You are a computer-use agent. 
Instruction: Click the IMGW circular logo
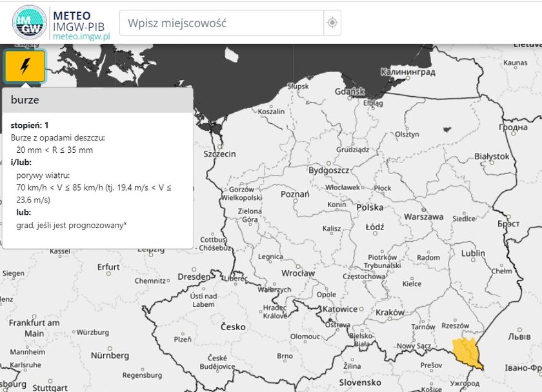(x=30, y=23)
